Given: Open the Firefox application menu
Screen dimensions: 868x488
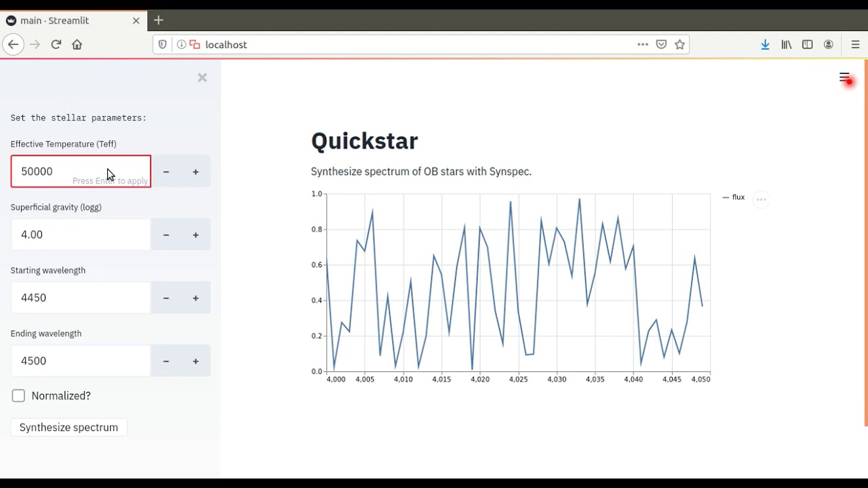Looking at the screenshot, I should 855,45.
